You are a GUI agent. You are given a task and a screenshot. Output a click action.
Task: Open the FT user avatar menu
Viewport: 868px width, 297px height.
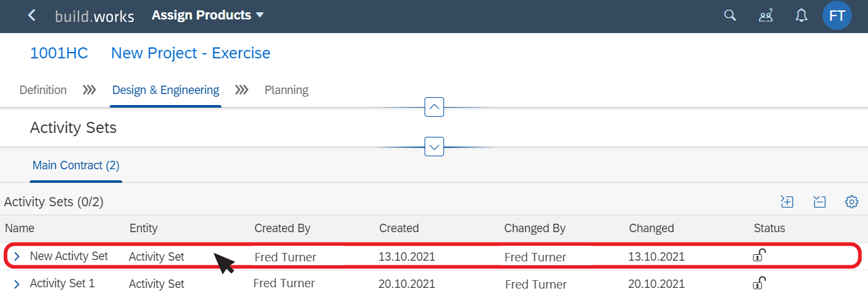tap(837, 16)
